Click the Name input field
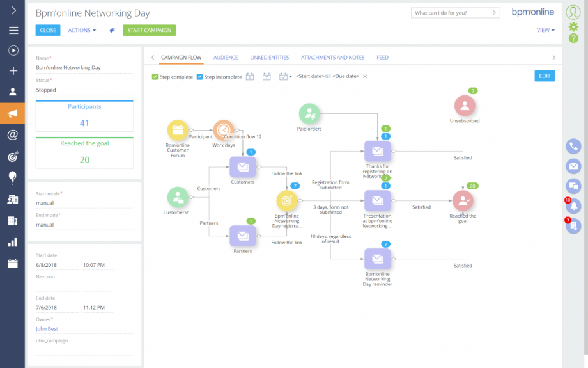588x368 pixels. (84, 68)
